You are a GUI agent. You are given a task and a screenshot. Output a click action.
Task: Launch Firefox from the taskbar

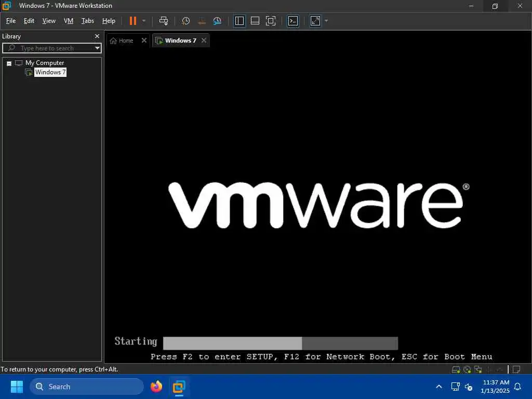click(x=156, y=387)
